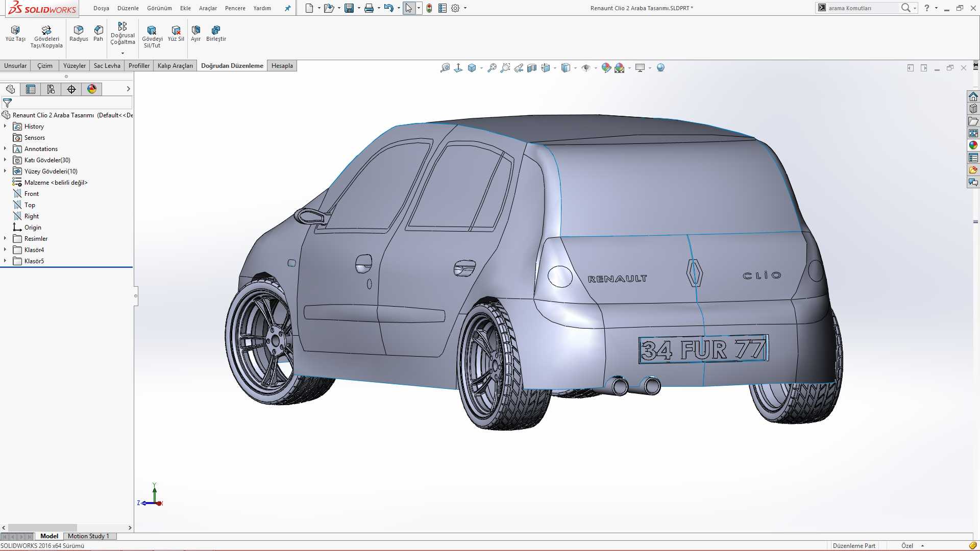Pin the menu bar
This screenshot has height=551, width=980.
coord(288,8)
